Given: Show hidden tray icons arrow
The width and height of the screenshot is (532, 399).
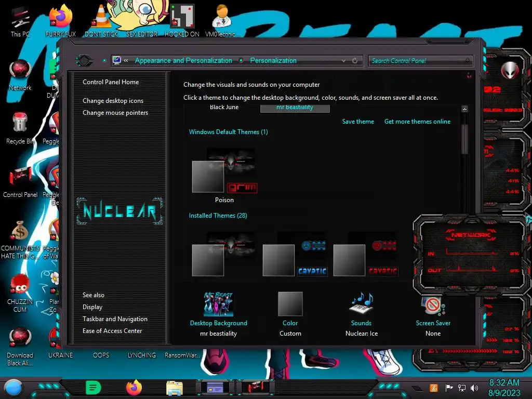Looking at the screenshot, I should click(417, 389).
